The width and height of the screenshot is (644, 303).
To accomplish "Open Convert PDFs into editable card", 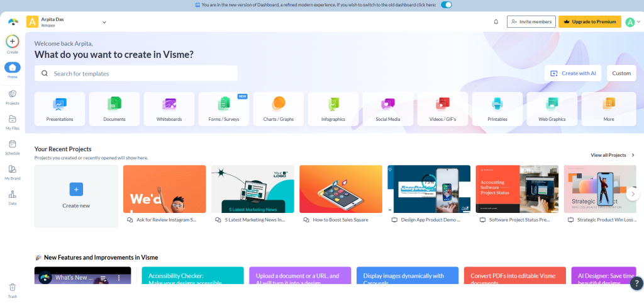I will pyautogui.click(x=515, y=275).
